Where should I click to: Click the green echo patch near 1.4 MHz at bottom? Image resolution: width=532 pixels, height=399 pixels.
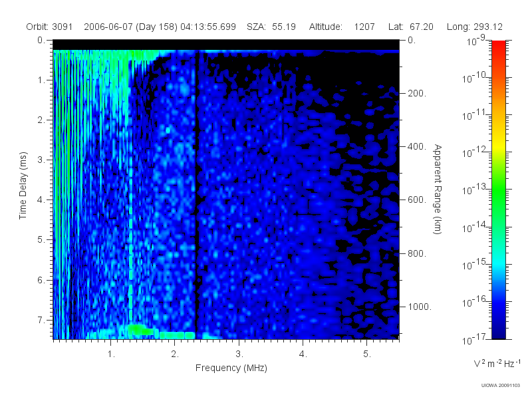(x=140, y=329)
